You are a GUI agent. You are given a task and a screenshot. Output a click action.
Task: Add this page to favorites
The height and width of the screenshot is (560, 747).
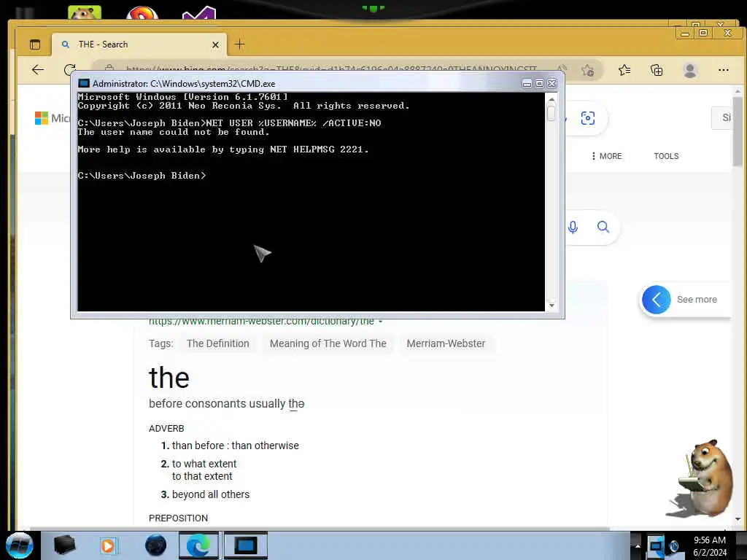pyautogui.click(x=587, y=71)
